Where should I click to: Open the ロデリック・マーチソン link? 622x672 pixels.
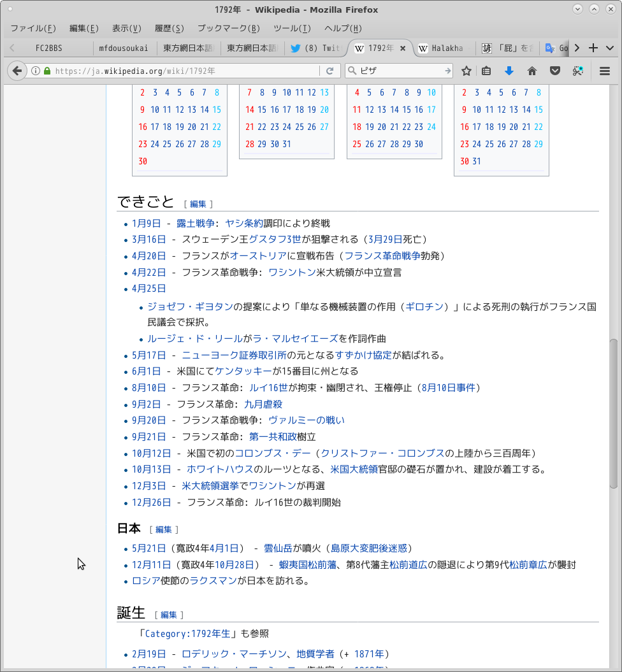(x=234, y=654)
